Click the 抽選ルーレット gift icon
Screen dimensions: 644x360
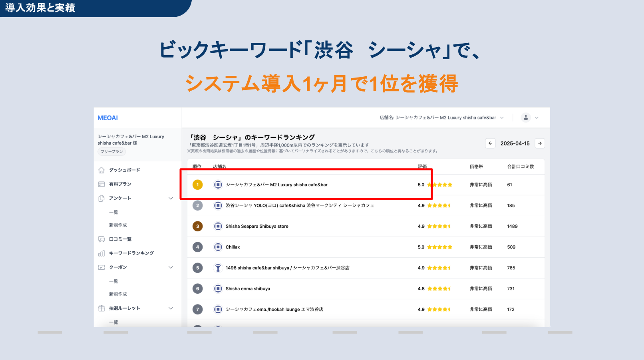coord(101,308)
